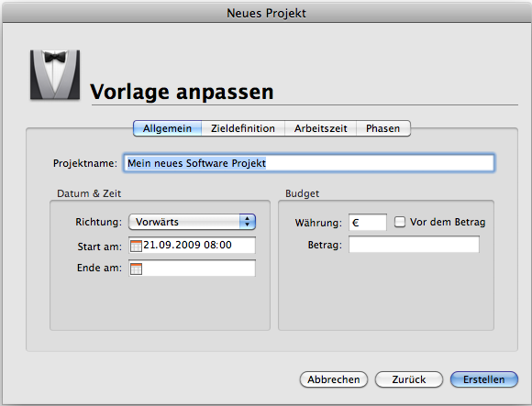Open the Phasen tab
Viewport: 532px width, 406px height.
click(383, 128)
